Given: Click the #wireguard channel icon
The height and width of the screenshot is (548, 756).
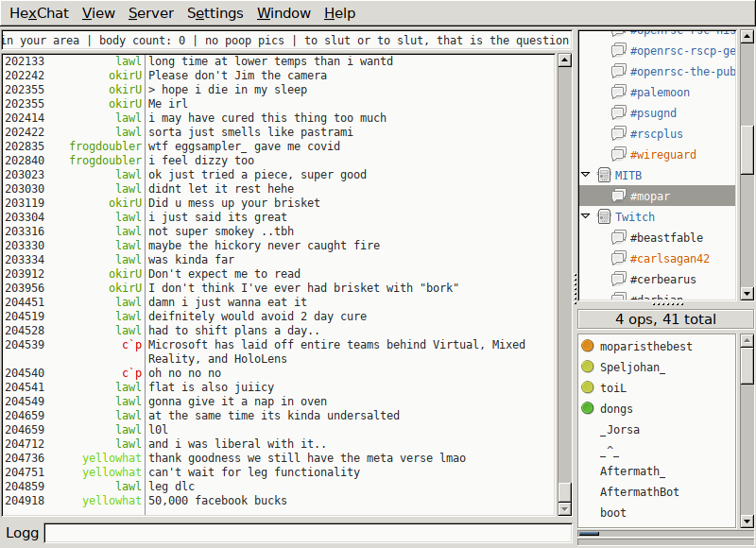Looking at the screenshot, I should tap(619, 154).
